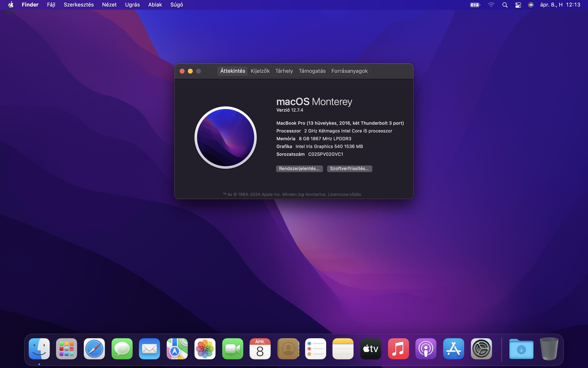The height and width of the screenshot is (368, 588).
Task: Open Wi-Fi menu bar icon
Action: point(491,5)
